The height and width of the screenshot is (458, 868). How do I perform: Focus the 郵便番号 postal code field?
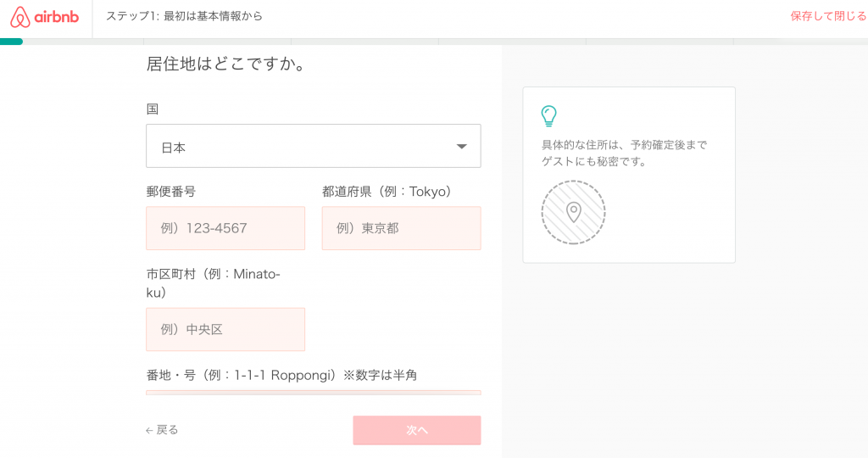click(x=225, y=228)
